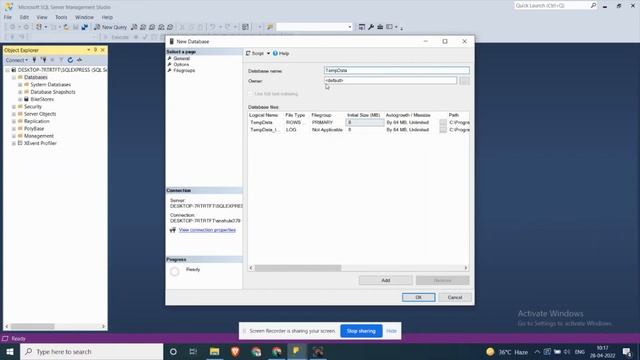Open the Help menu in menu bar
This screenshot has width=640, height=360.
107,17
